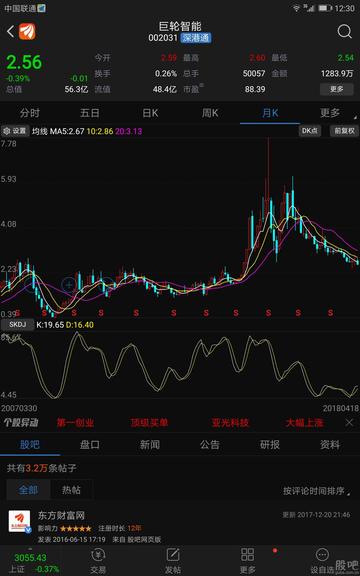Select the 新闻 tab
The image size is (360, 576).
[150, 445]
